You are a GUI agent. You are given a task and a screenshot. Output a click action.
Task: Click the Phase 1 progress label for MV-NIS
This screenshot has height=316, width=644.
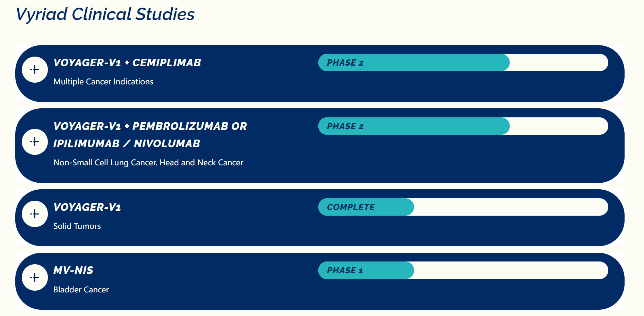click(345, 271)
